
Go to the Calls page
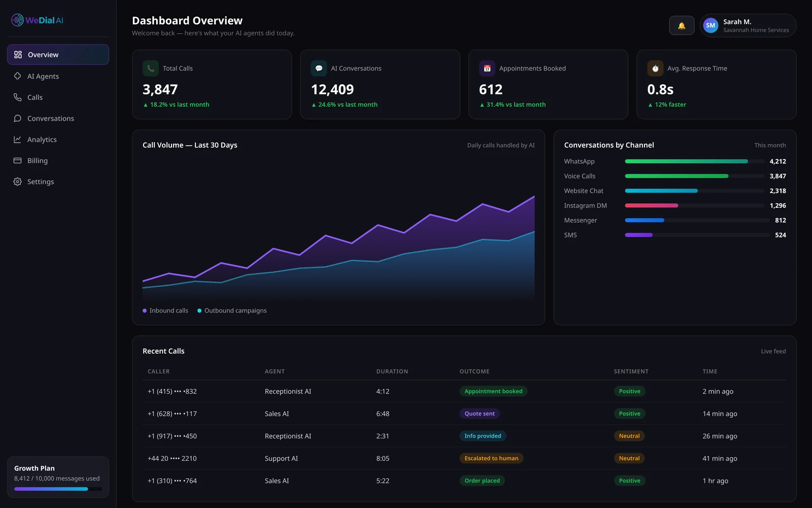(58, 97)
